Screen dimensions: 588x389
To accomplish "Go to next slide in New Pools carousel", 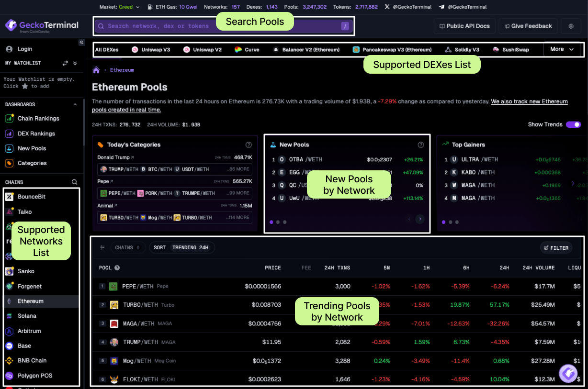I will click(420, 219).
